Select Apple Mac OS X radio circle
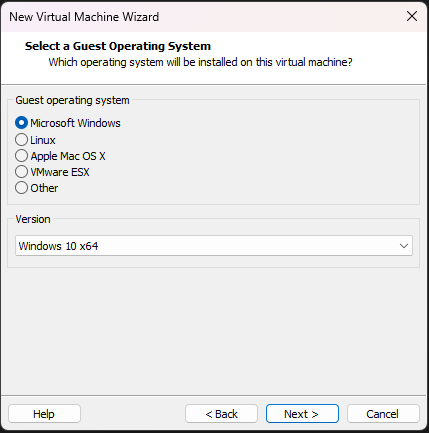The image size is (429, 433). pyautogui.click(x=21, y=156)
